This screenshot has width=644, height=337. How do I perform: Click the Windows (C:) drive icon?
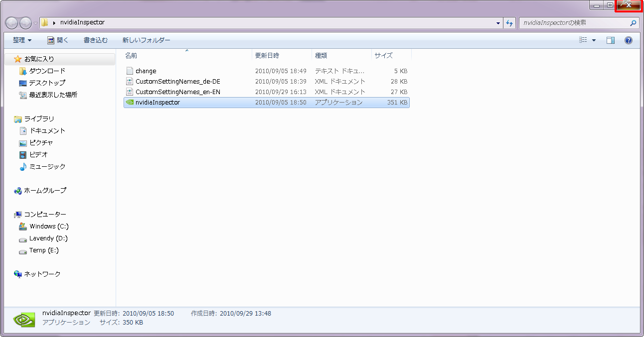22,226
